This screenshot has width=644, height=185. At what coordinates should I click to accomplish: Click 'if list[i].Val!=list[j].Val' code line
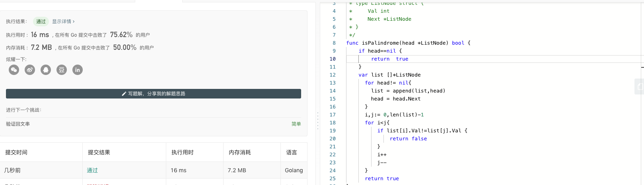pyautogui.click(x=422, y=131)
